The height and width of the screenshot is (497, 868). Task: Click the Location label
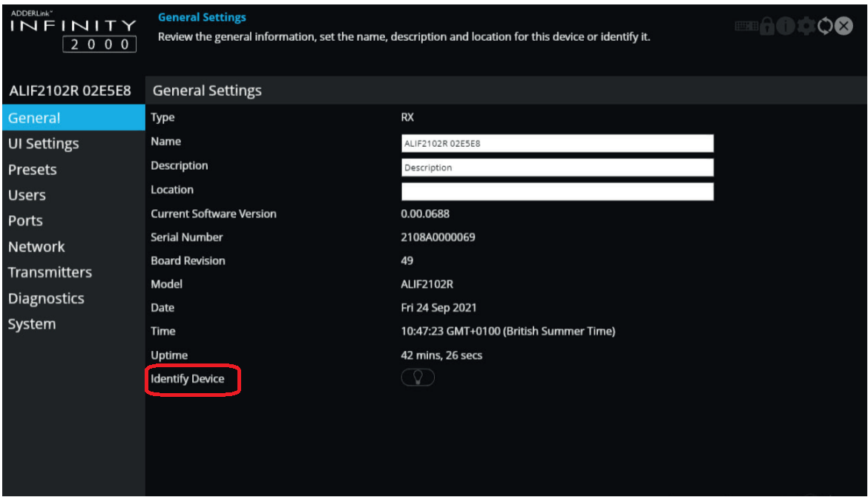[x=172, y=189]
